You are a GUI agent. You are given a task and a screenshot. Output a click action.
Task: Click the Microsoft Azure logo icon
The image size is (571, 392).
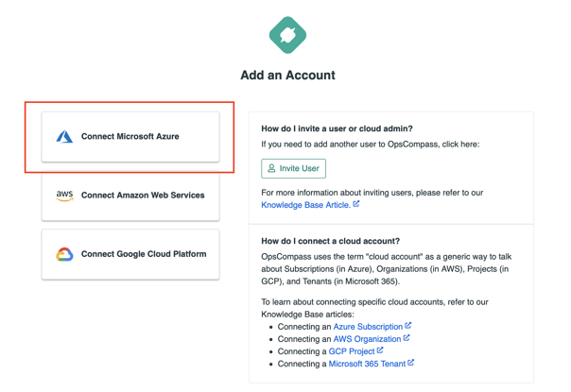[x=64, y=136]
